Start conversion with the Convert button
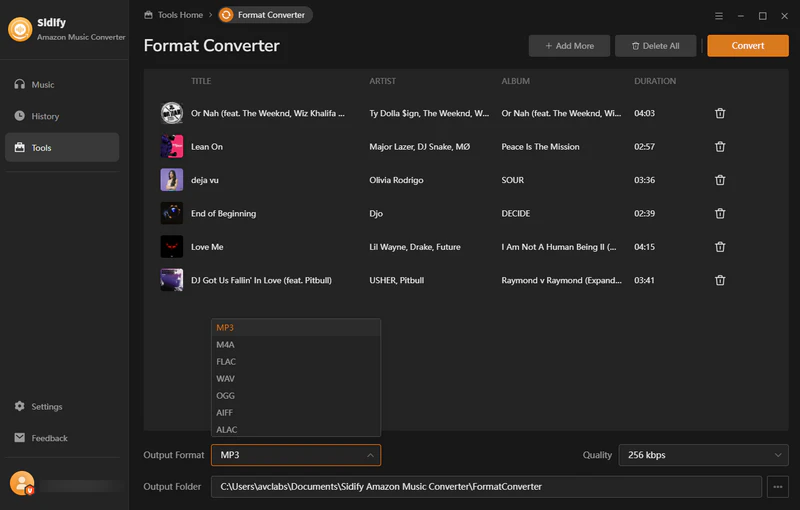Viewport: 800px width, 510px height. click(747, 46)
